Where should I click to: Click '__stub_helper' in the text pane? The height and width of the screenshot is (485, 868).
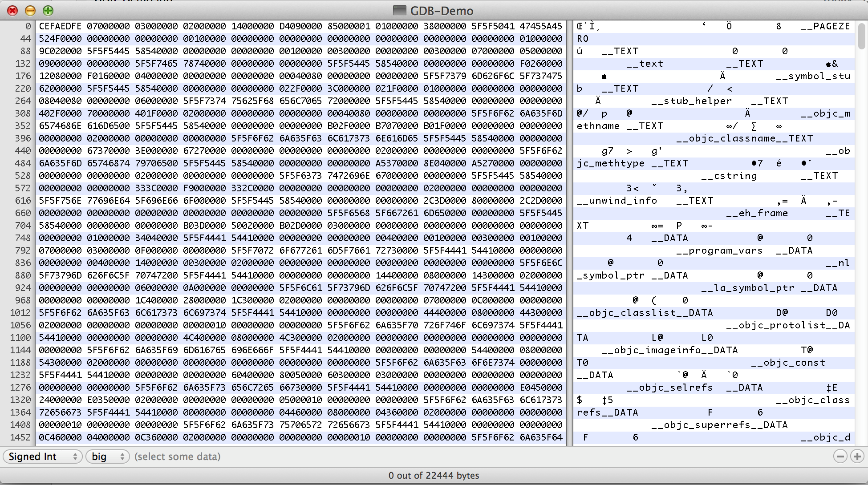pyautogui.click(x=691, y=101)
